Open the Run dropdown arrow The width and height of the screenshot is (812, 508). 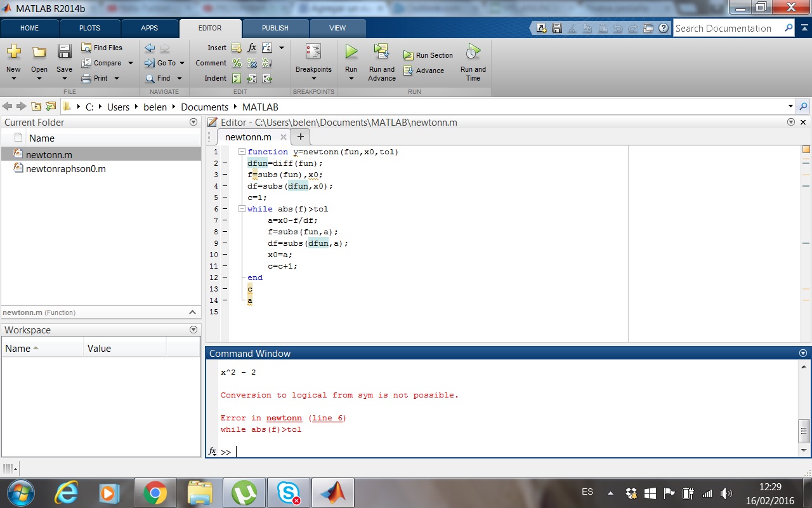[x=351, y=79]
